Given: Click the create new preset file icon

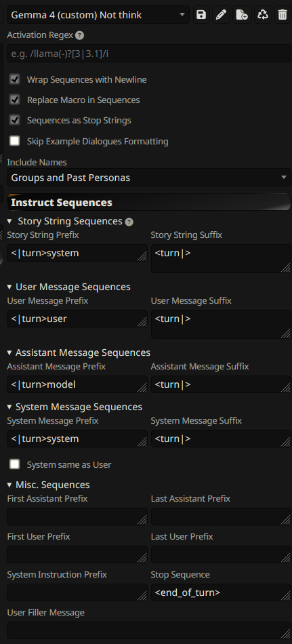Looking at the screenshot, I should click(242, 15).
